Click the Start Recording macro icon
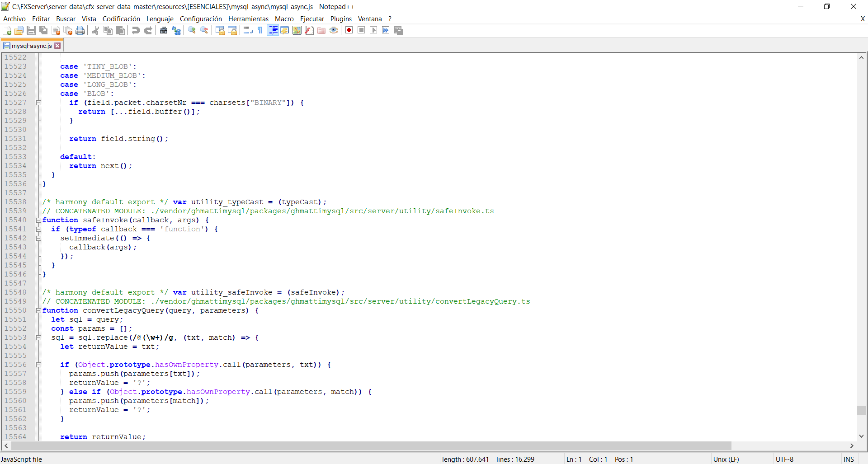 coord(349,30)
